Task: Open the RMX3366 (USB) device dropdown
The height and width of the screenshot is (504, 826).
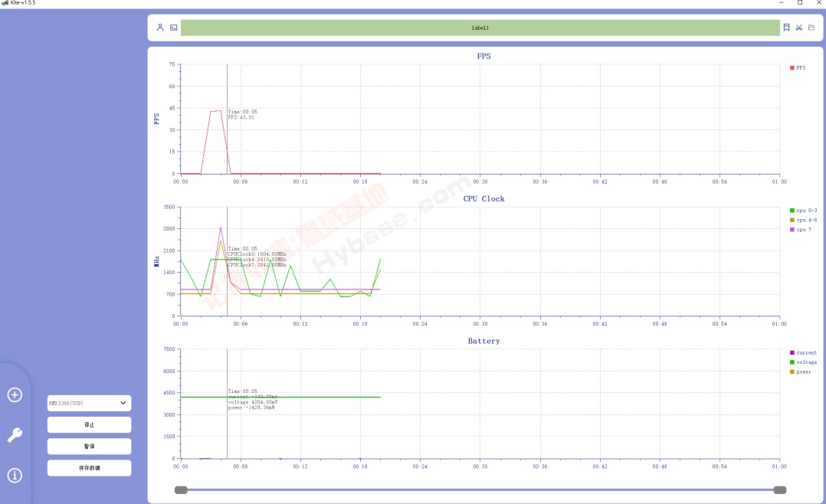Action: (x=89, y=403)
